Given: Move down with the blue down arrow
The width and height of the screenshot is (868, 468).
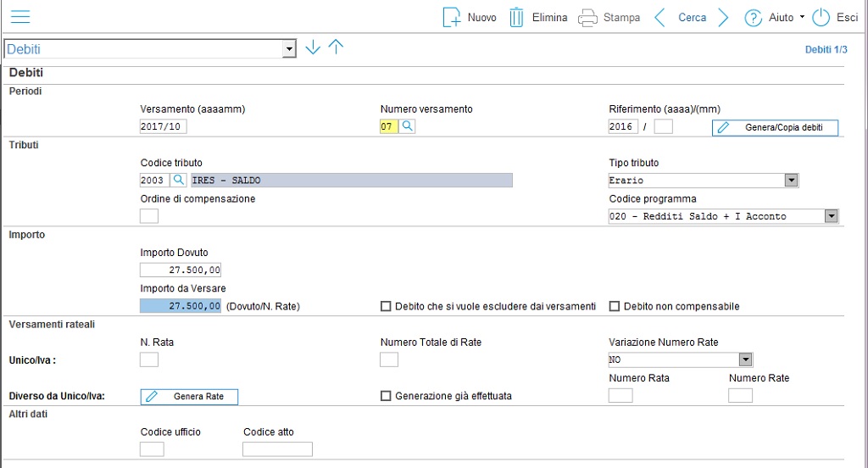Looking at the screenshot, I should [313, 47].
